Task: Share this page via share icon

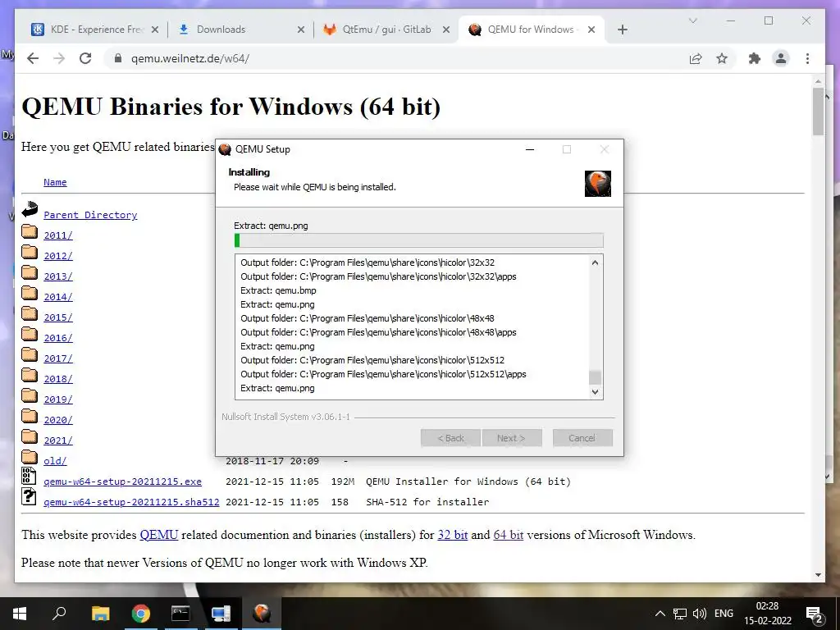Action: click(x=696, y=58)
